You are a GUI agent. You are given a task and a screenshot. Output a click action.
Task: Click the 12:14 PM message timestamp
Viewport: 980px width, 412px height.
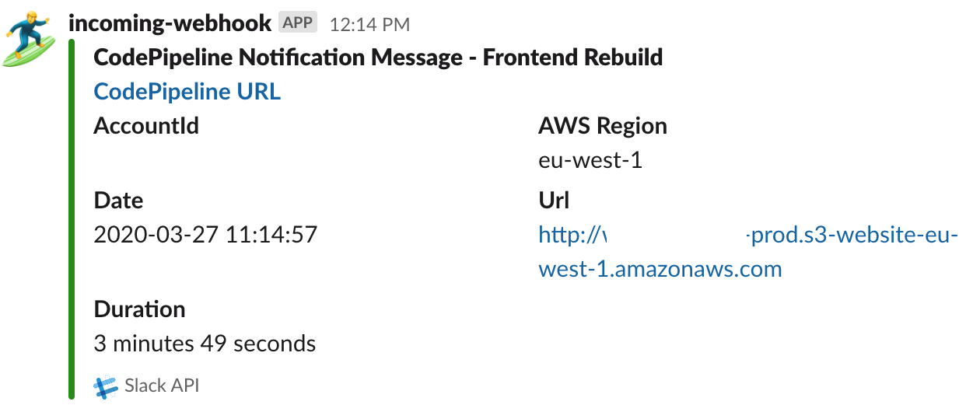(x=369, y=24)
